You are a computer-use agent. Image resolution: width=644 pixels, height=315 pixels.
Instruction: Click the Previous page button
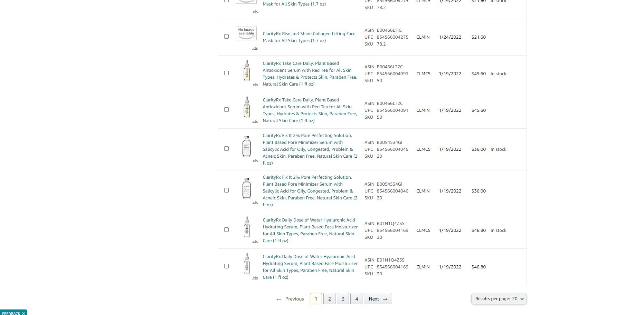click(x=290, y=299)
